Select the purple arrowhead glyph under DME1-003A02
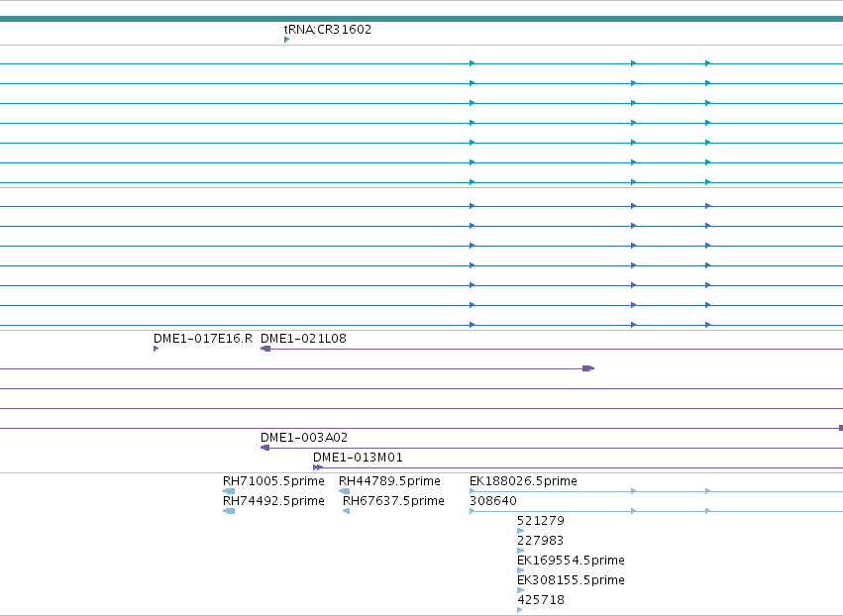Screen dimensions: 843x616 tap(265, 448)
